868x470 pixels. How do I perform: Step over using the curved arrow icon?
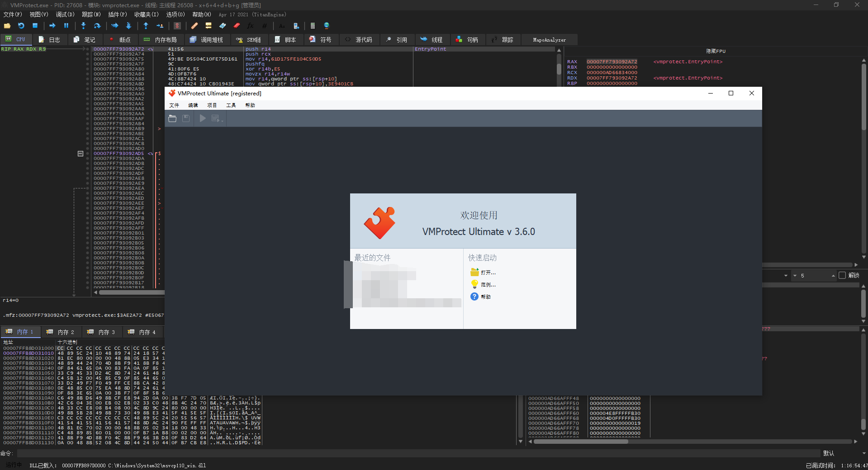[97, 26]
